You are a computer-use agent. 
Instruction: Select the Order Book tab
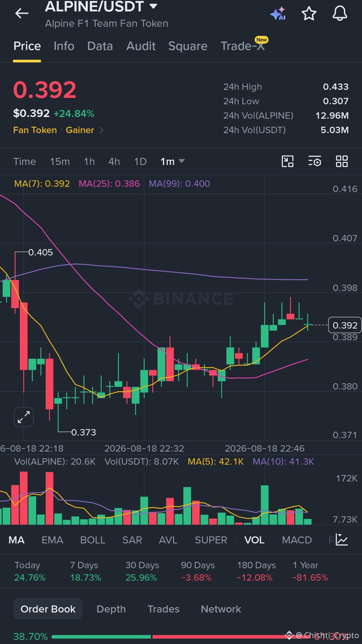coord(48,609)
